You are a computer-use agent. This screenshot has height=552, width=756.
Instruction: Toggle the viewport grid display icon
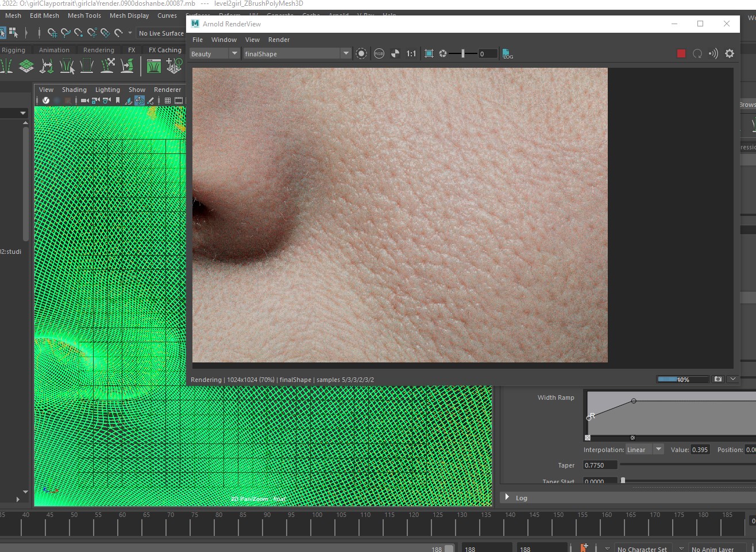(x=168, y=101)
